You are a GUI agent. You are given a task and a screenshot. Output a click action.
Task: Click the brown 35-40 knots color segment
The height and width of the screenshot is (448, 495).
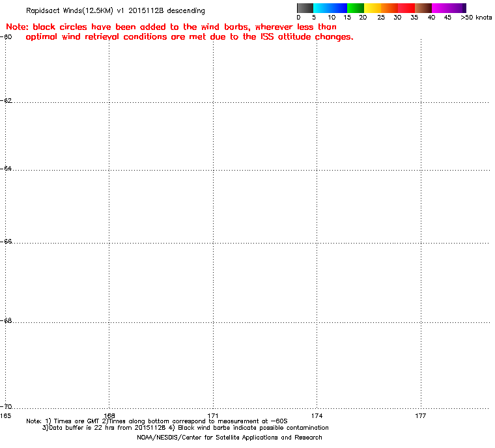pyautogui.click(x=423, y=8)
